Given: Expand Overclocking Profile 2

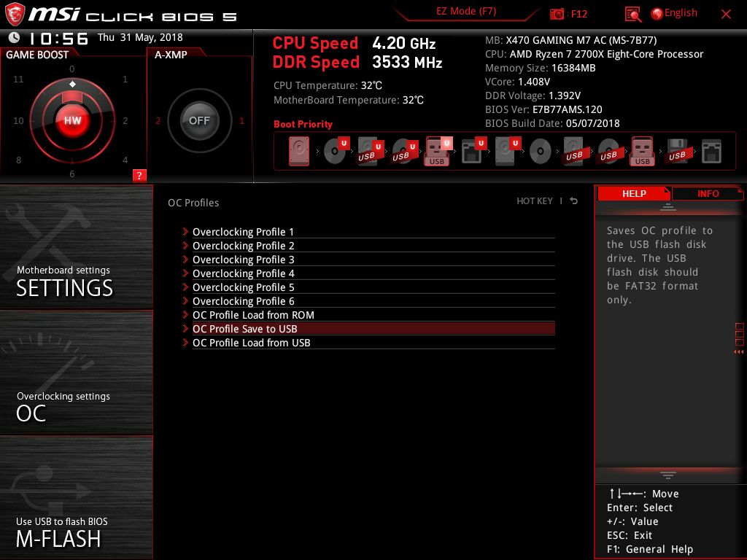Looking at the screenshot, I should coord(373,246).
